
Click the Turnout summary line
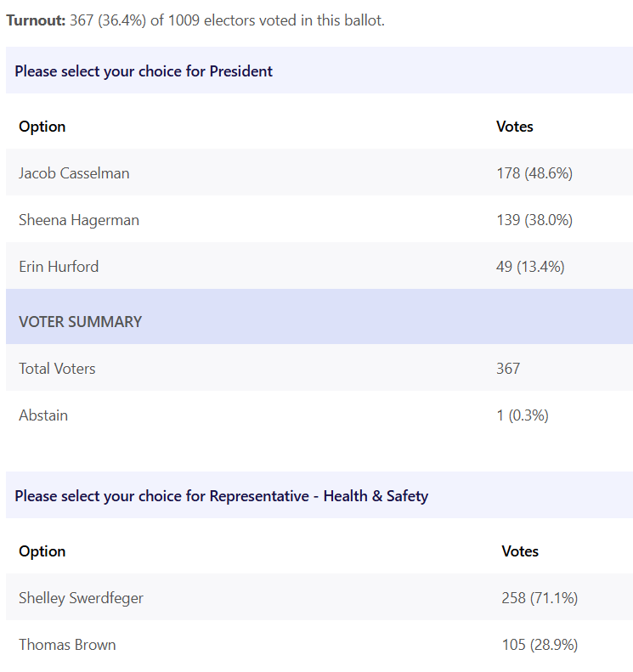click(195, 20)
